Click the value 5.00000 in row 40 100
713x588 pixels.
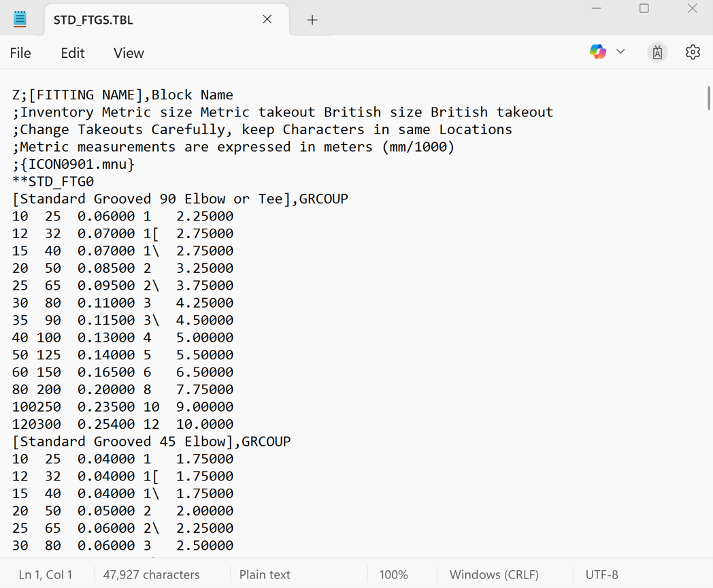[x=205, y=338]
